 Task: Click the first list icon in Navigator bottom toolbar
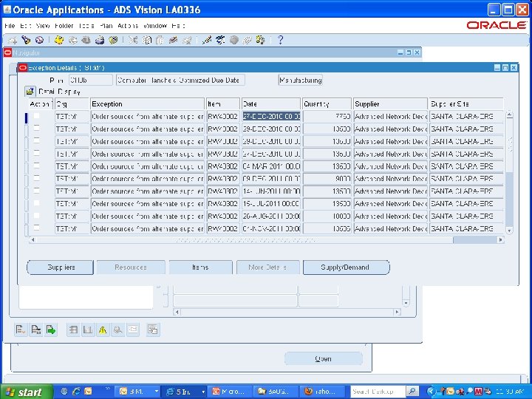(x=21, y=330)
